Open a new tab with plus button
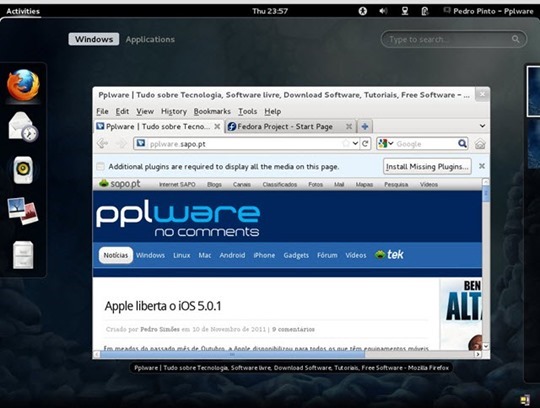 click(x=365, y=127)
